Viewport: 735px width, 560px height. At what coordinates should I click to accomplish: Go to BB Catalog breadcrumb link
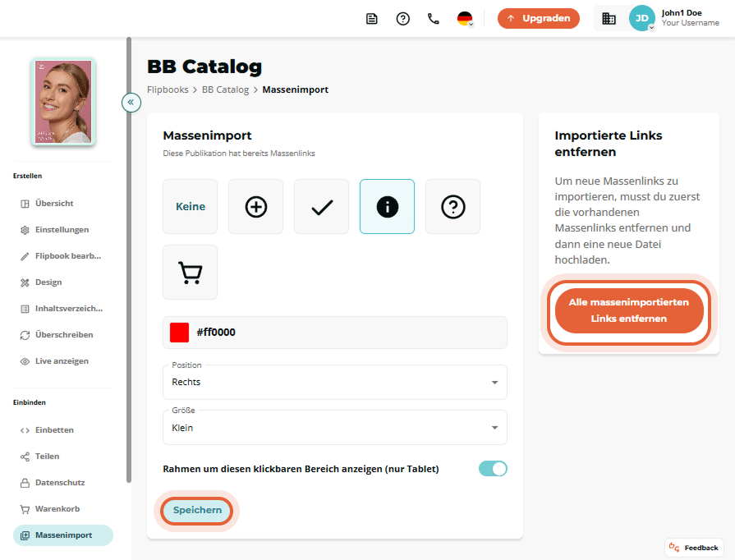[x=226, y=90]
